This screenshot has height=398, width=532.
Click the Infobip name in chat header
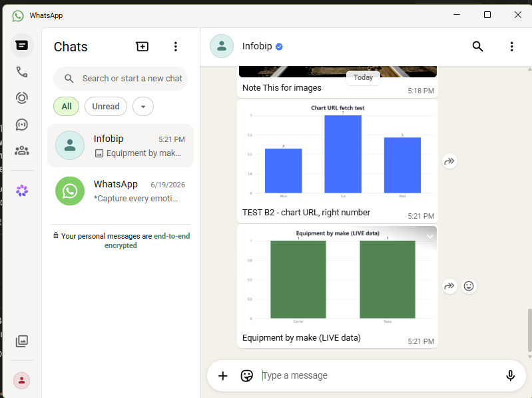257,46
